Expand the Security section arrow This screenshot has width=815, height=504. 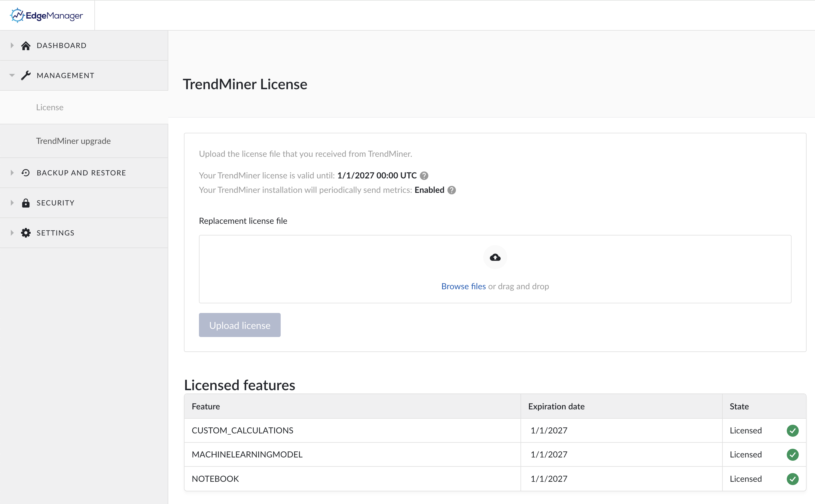click(12, 203)
